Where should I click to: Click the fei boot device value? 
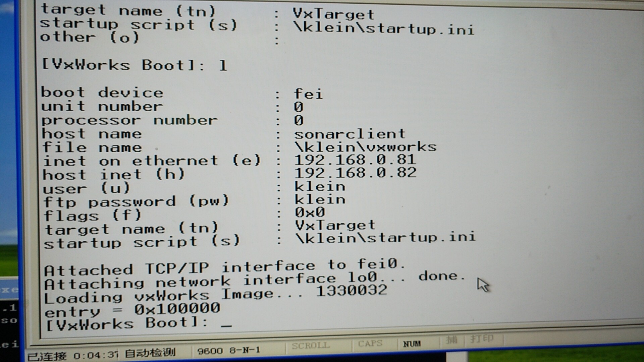pos(308,94)
